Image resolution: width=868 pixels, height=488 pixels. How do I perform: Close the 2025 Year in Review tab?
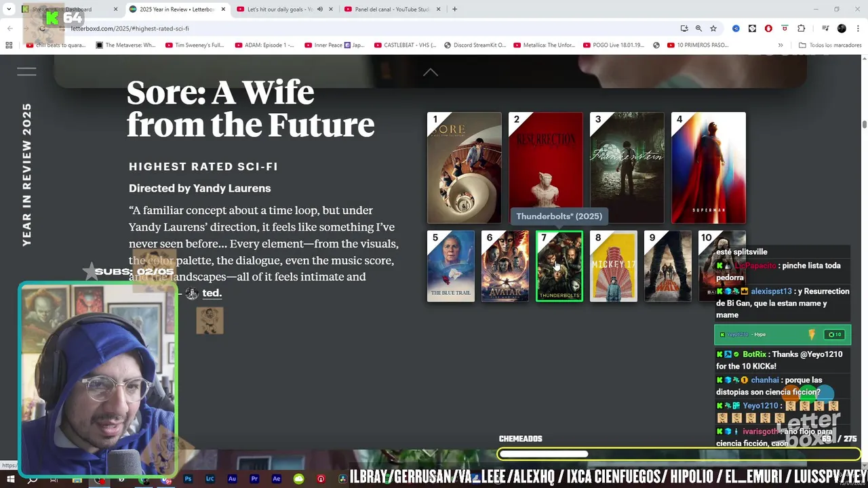point(222,9)
